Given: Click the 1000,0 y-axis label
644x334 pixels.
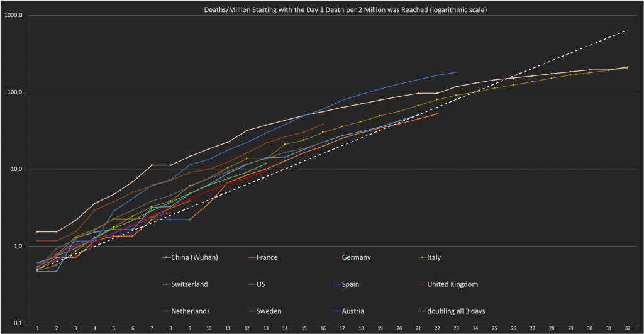Looking at the screenshot, I should (x=14, y=15).
